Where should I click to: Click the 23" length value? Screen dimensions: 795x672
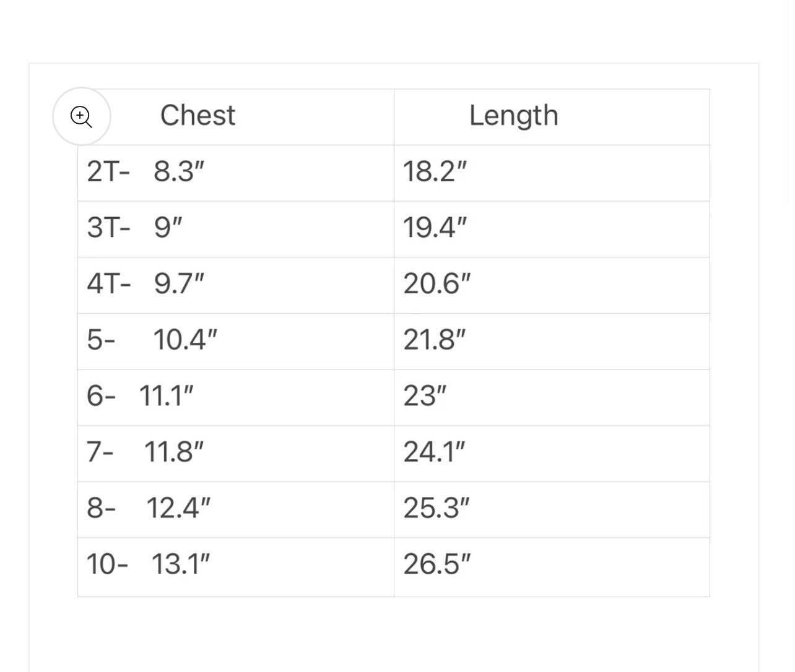(x=425, y=396)
